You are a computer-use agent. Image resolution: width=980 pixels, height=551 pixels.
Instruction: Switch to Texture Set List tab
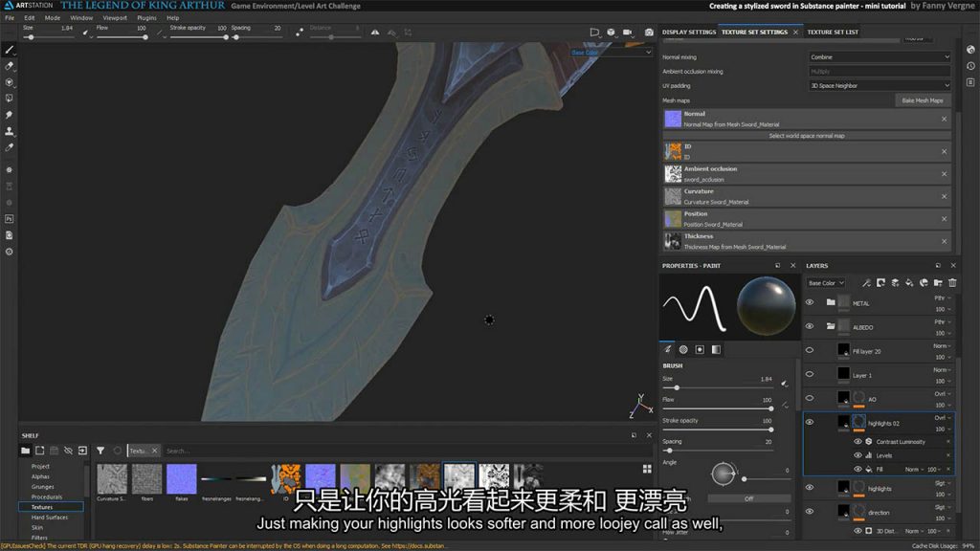point(833,32)
